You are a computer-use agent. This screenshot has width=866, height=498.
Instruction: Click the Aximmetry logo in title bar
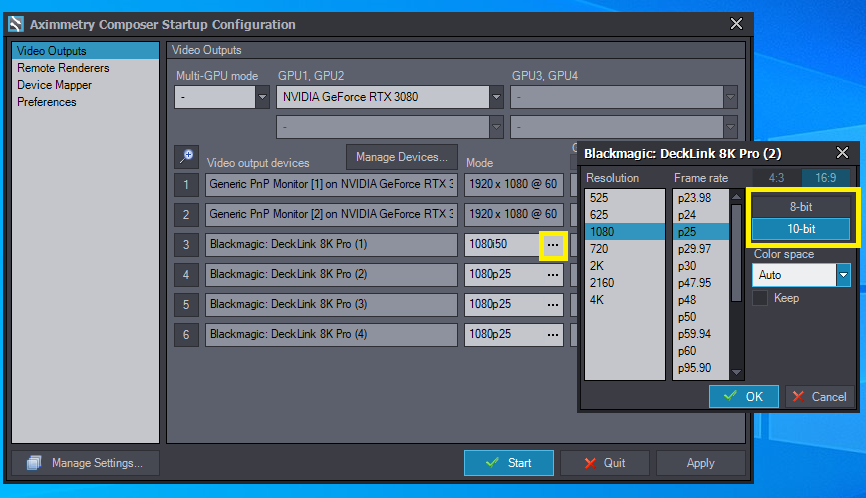pyautogui.click(x=16, y=24)
